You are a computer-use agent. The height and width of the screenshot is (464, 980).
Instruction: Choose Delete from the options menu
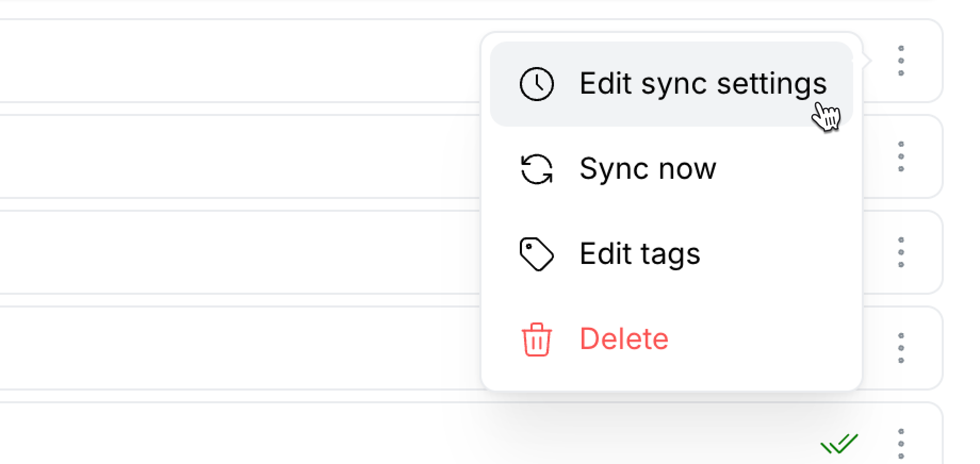coord(623,339)
